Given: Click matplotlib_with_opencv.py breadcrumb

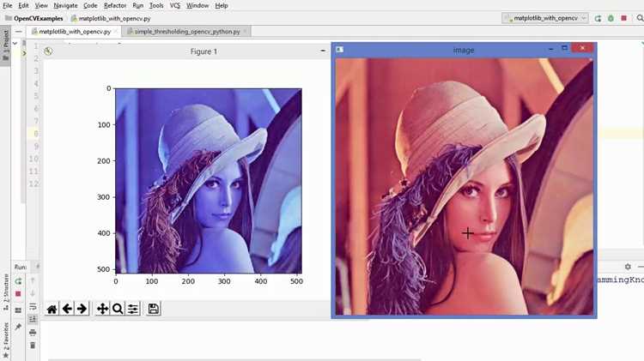Looking at the screenshot, I should click(x=111, y=19).
